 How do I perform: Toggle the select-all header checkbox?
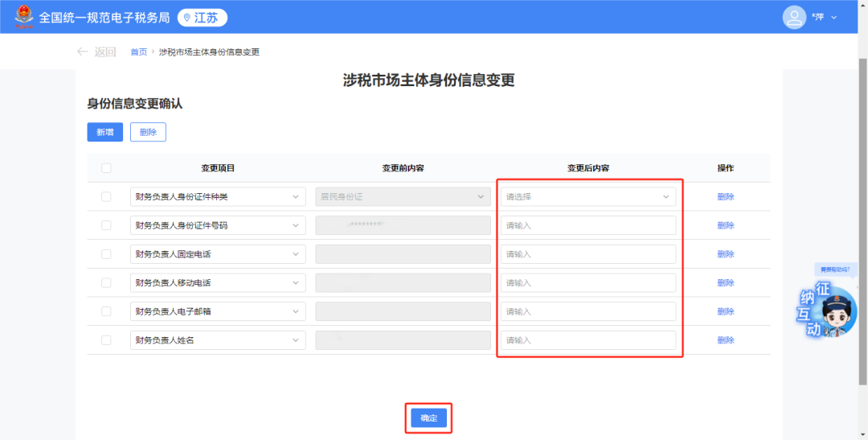(x=106, y=168)
